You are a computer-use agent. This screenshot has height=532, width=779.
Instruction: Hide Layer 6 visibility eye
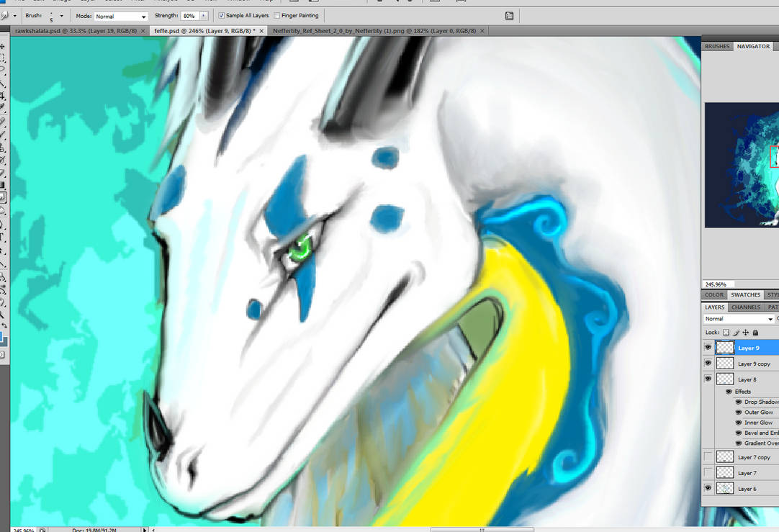click(708, 489)
